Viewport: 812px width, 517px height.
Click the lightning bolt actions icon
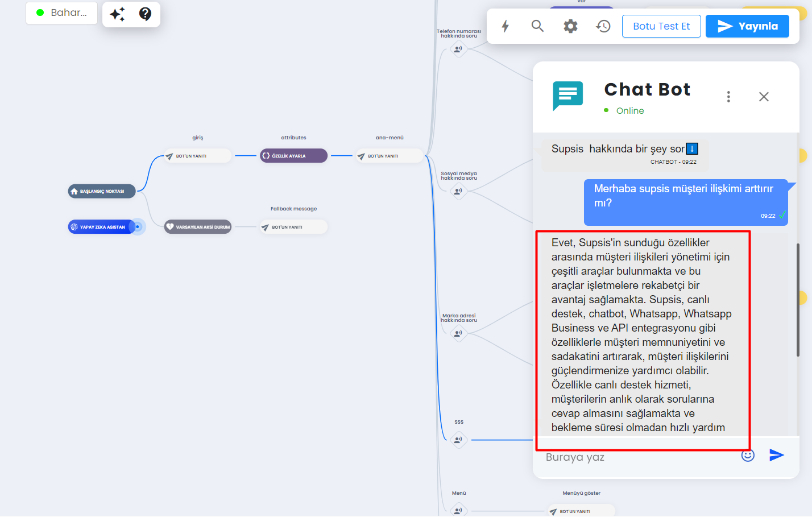tap(505, 26)
